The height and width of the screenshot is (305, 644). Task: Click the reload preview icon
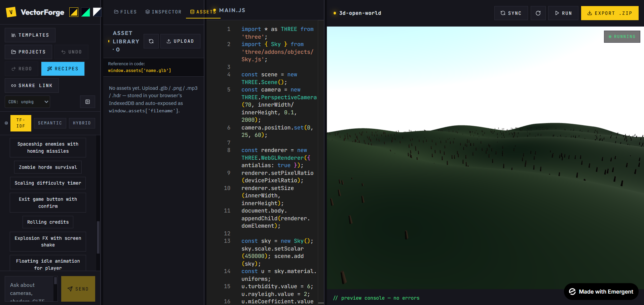click(x=538, y=13)
